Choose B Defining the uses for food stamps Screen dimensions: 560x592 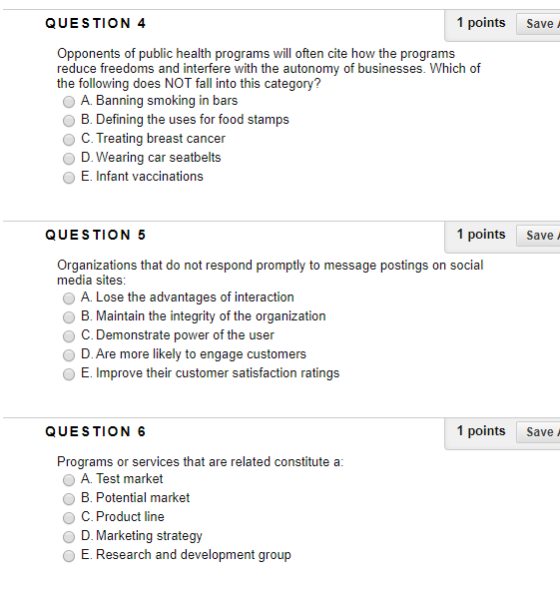[x=69, y=121]
